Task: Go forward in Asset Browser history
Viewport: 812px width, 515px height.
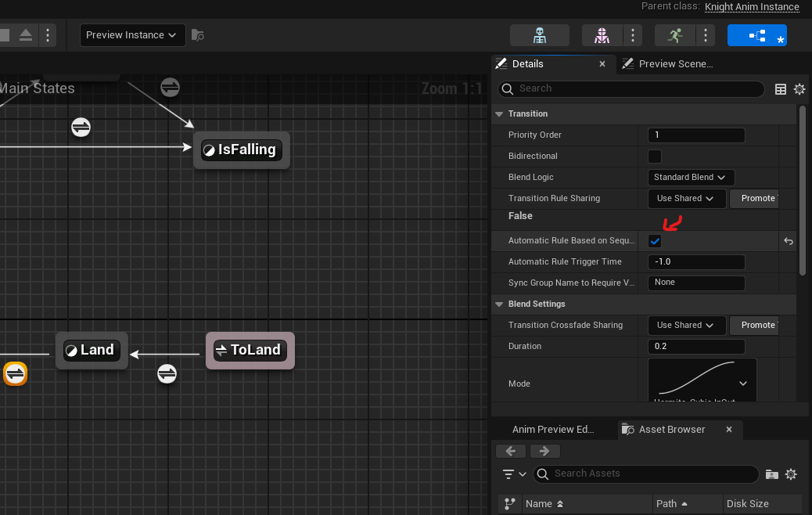Action: 544,452
